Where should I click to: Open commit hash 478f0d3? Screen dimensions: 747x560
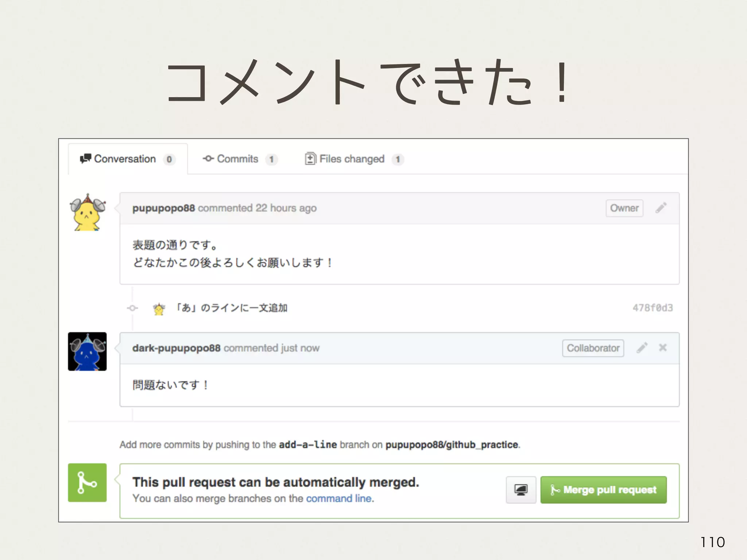(x=653, y=308)
